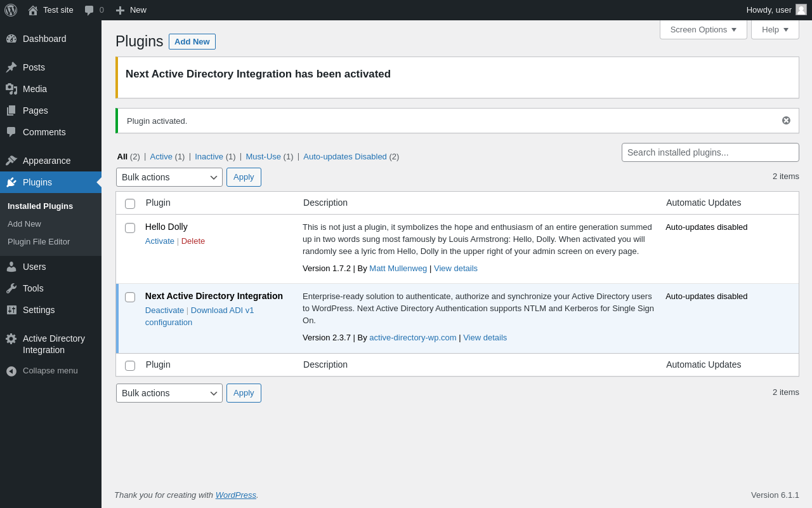Open Appearance via the paintbrush icon
Image resolution: width=812 pixels, height=508 pixels.
pos(11,161)
